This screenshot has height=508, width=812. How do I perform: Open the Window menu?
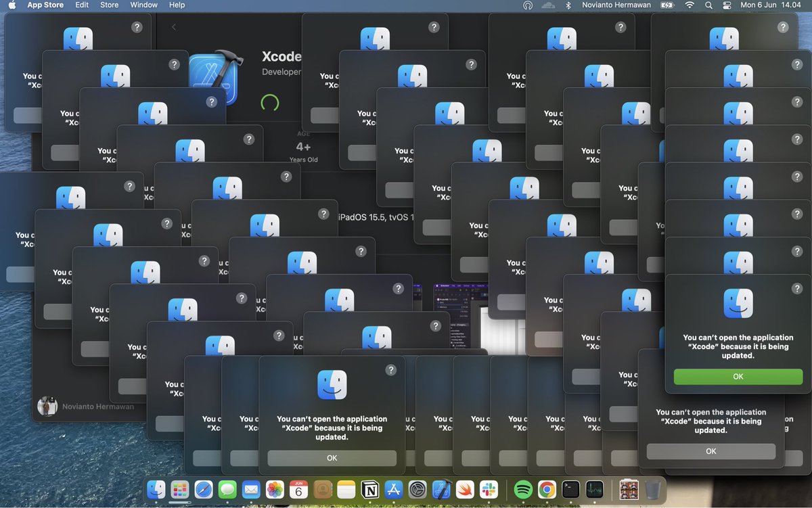point(143,5)
